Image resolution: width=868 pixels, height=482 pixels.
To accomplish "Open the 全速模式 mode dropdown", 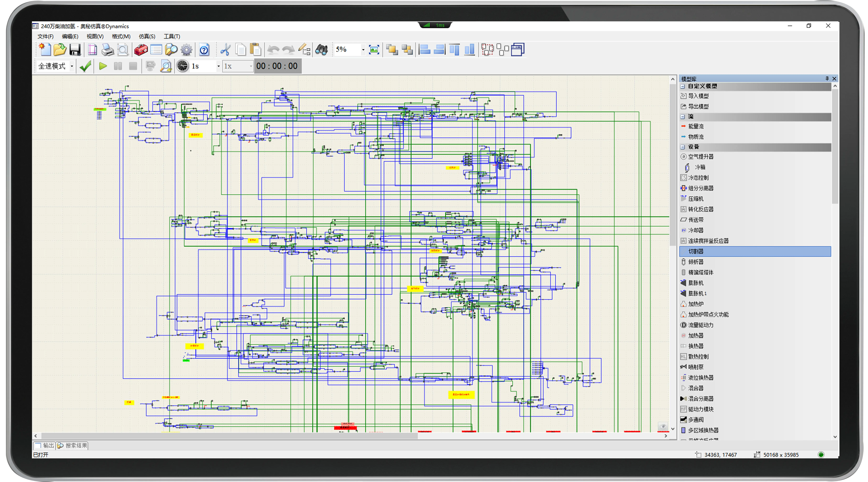I will (72, 66).
